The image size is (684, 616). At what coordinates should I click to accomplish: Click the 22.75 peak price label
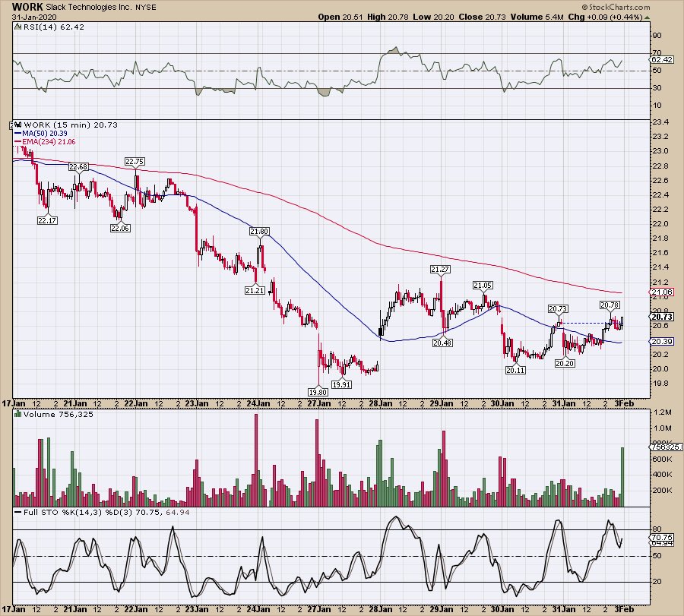coord(135,161)
